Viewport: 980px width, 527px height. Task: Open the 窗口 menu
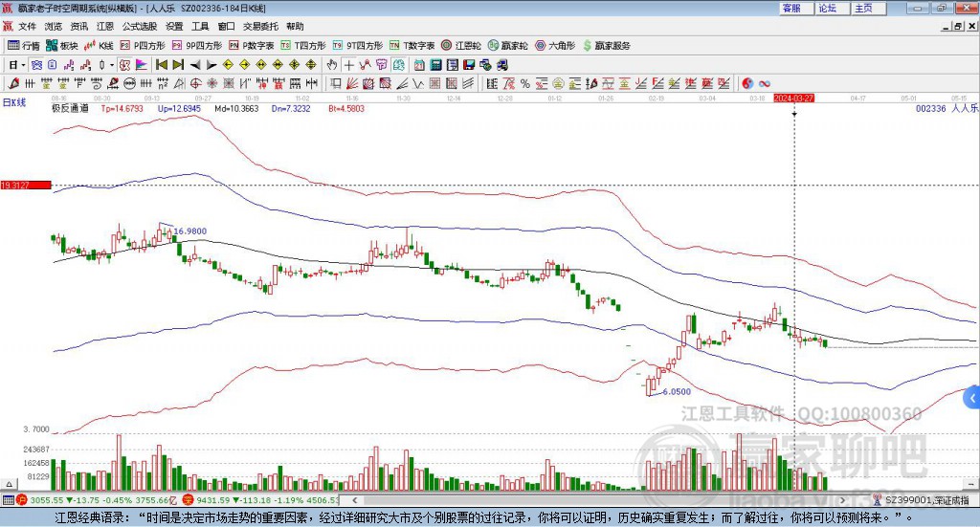226,26
